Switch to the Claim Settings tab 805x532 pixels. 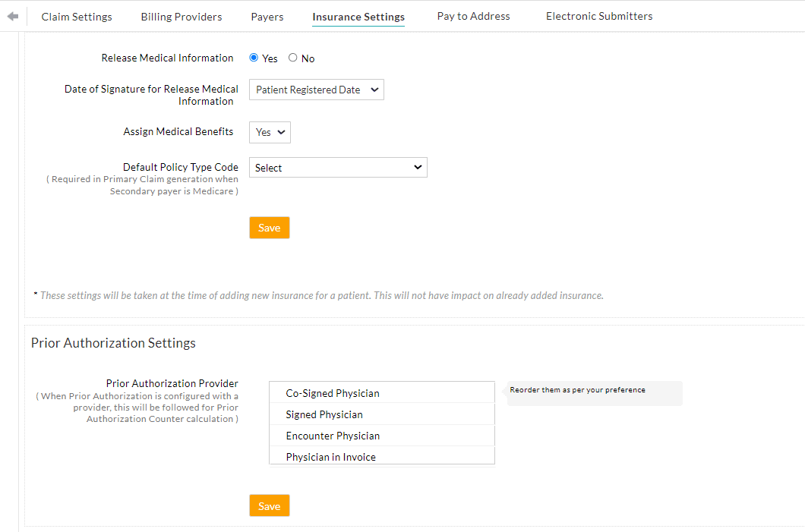(76, 16)
